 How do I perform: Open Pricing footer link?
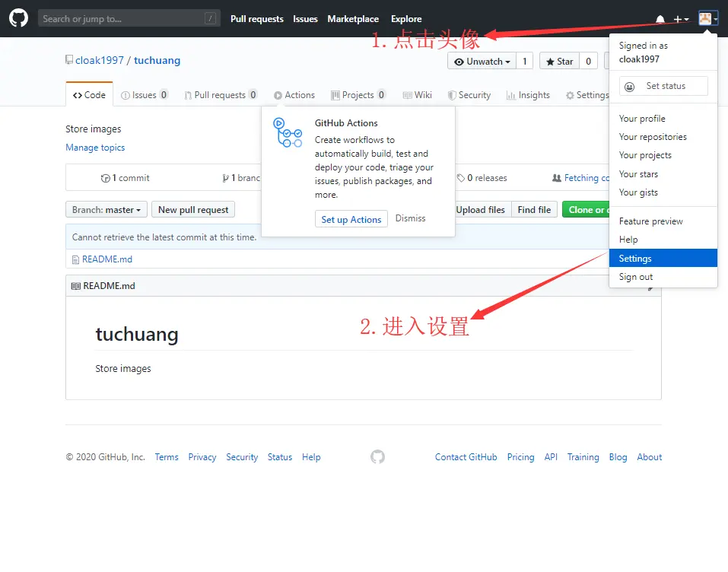click(x=520, y=457)
